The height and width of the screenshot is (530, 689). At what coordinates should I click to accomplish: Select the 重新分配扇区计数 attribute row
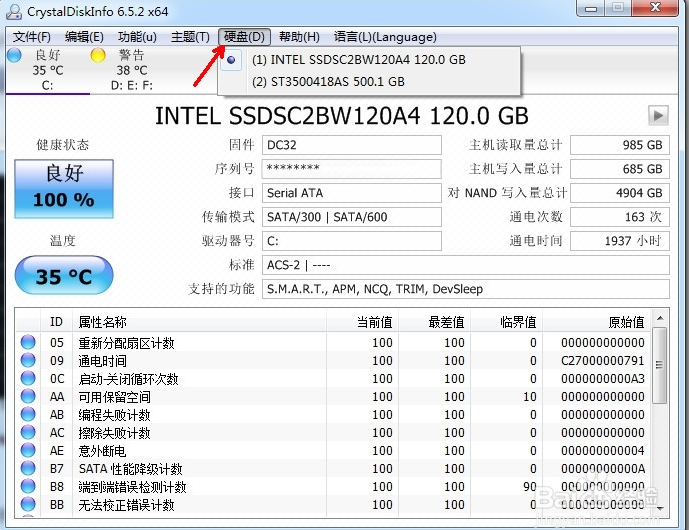coord(334,343)
